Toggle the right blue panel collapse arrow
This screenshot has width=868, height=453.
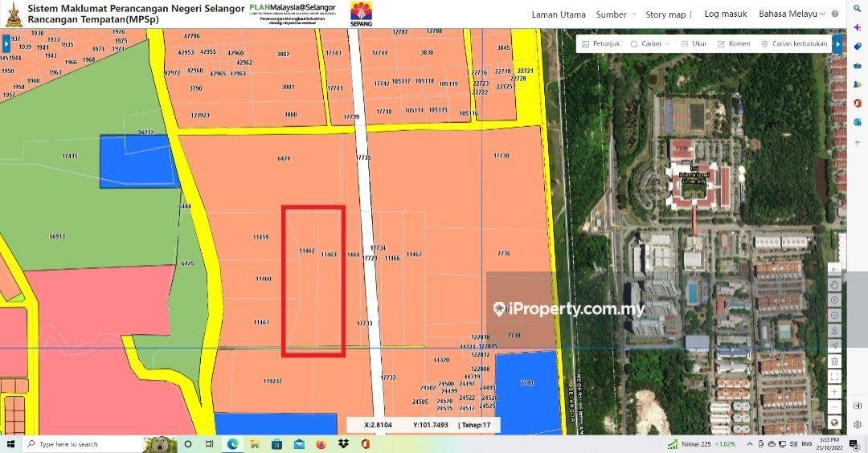837,43
